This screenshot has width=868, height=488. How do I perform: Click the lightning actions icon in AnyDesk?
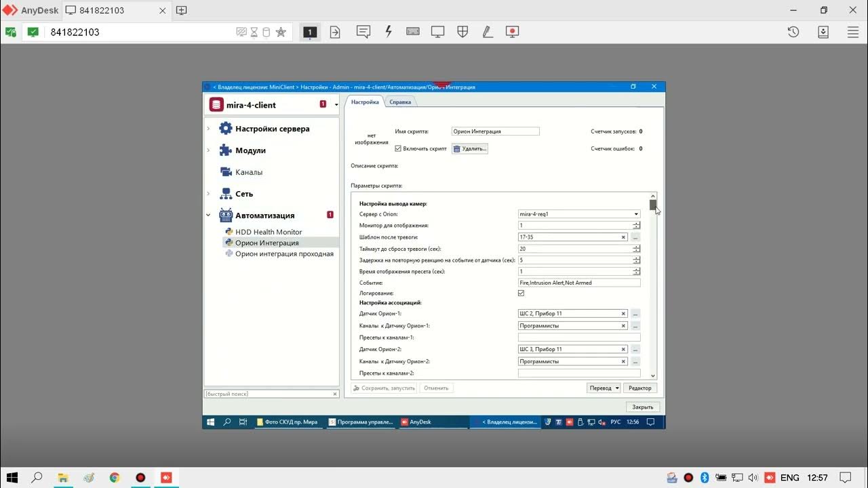pos(389,32)
